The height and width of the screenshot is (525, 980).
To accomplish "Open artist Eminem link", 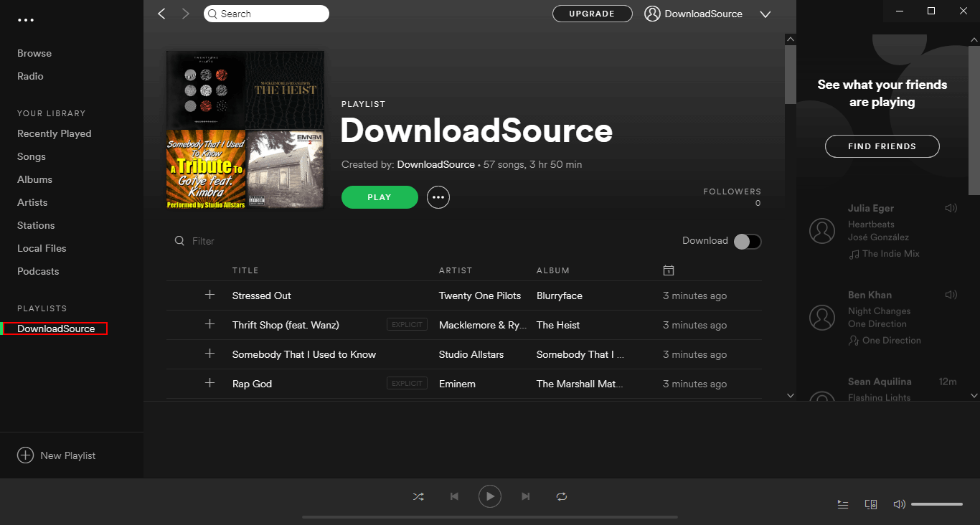I will coord(457,384).
